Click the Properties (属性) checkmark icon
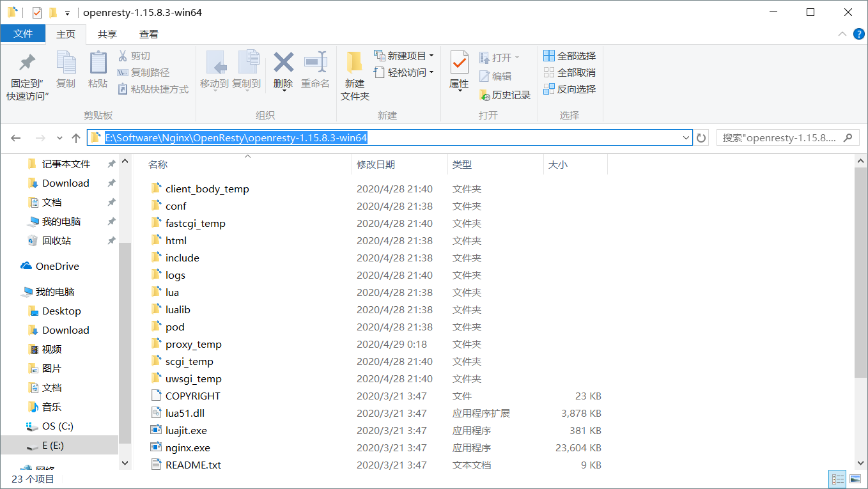 tap(459, 63)
